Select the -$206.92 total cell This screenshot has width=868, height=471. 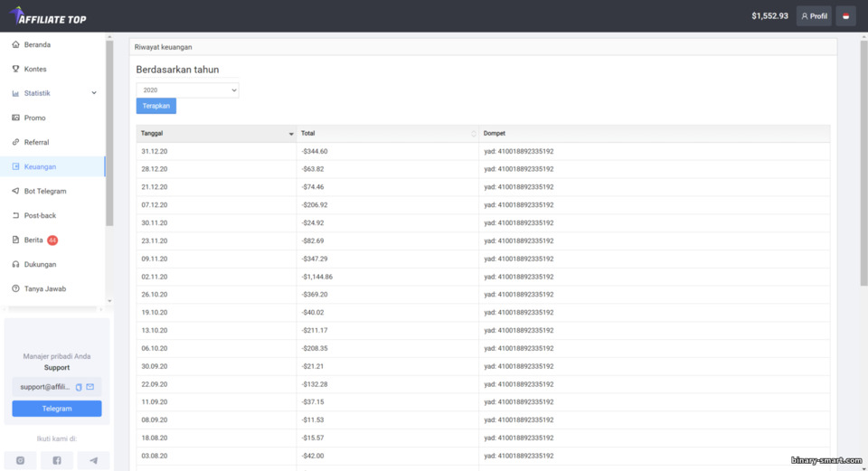click(388, 205)
